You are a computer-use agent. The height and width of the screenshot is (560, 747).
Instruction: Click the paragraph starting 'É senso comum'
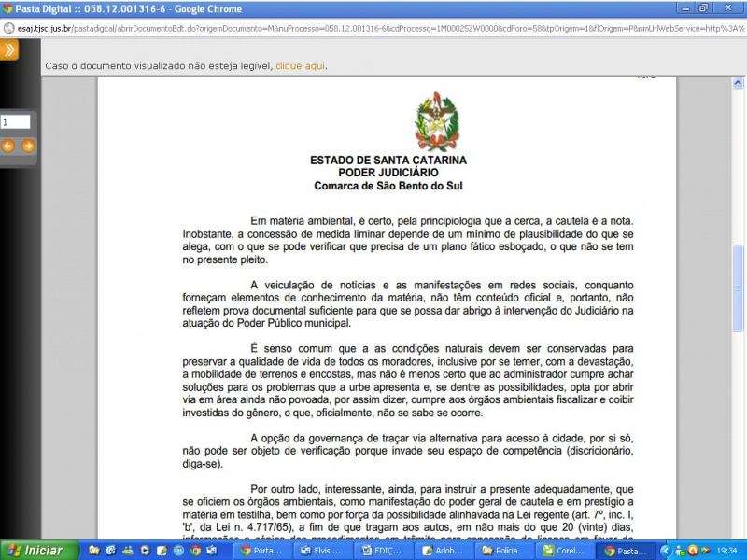pos(408,381)
